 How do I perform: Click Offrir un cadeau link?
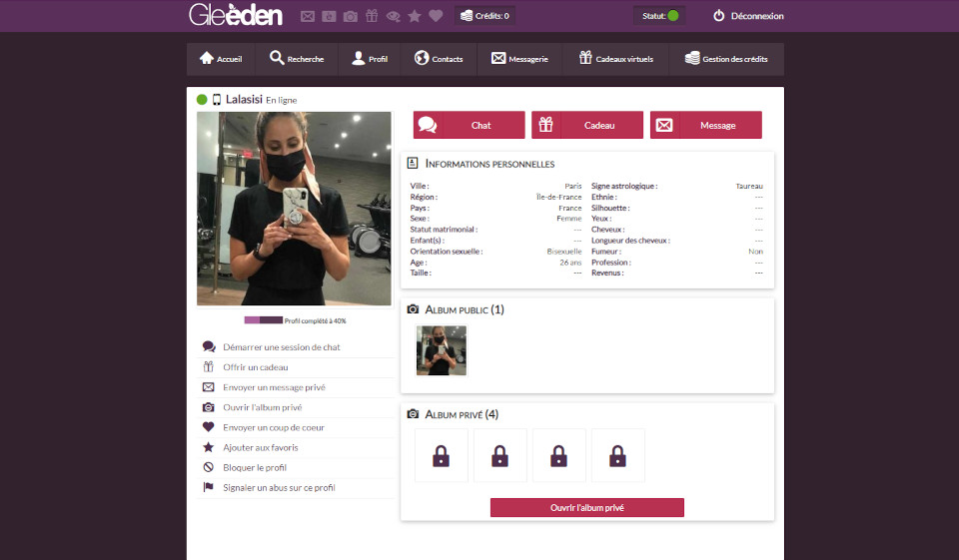tap(255, 367)
